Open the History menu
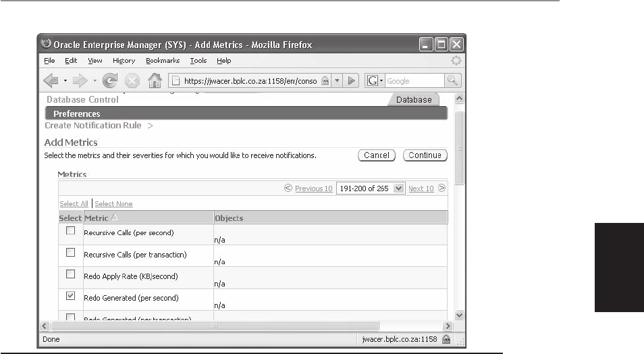Screen dimensions: 644x354 point(124,60)
